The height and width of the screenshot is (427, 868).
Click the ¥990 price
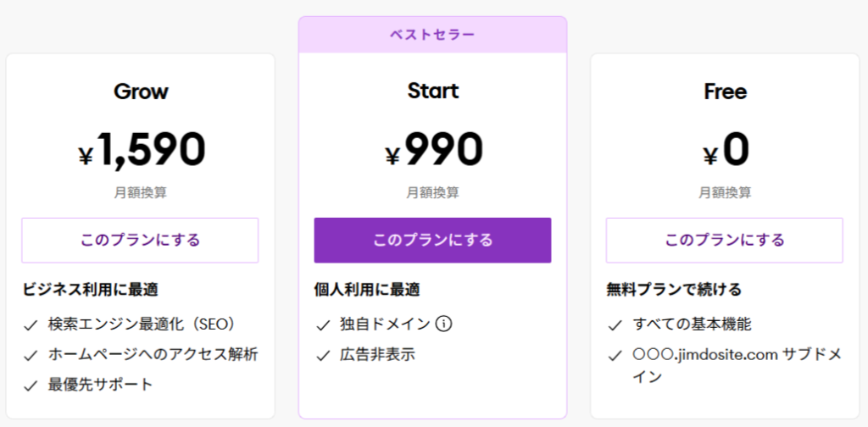(433, 150)
